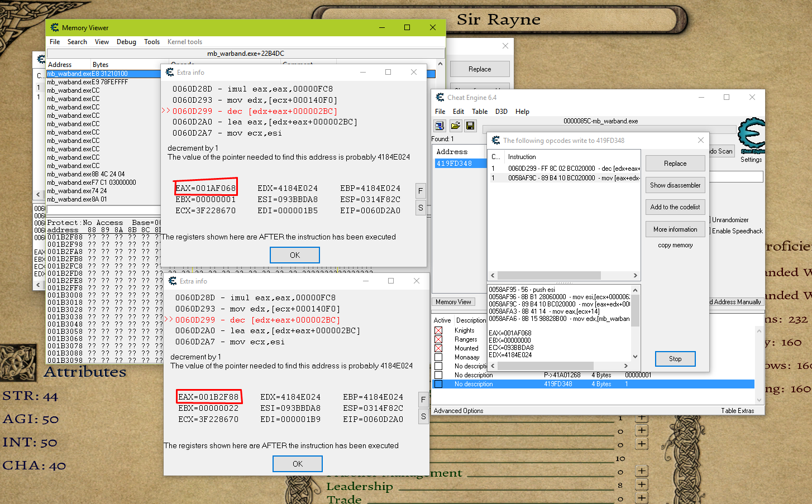This screenshot has width=812, height=504.
Task: Toggle active checkbox of the P->41A01268 entry
Action: pyautogui.click(x=438, y=375)
